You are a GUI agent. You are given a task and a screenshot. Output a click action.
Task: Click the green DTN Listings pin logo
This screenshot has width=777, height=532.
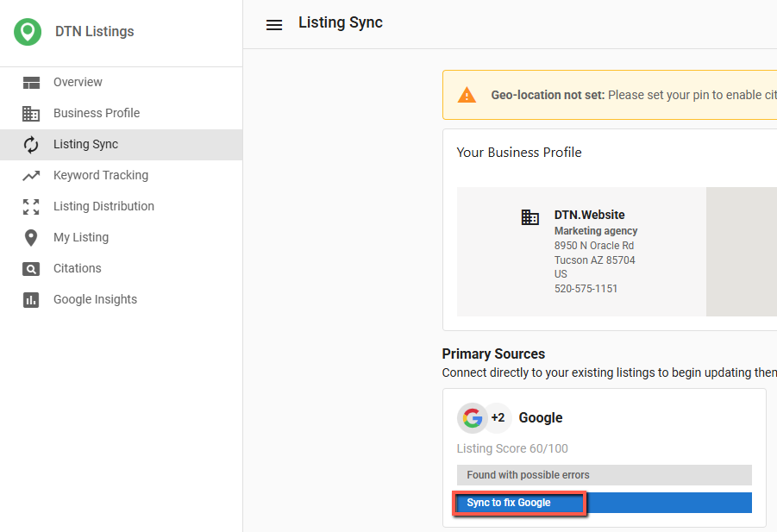click(x=28, y=32)
